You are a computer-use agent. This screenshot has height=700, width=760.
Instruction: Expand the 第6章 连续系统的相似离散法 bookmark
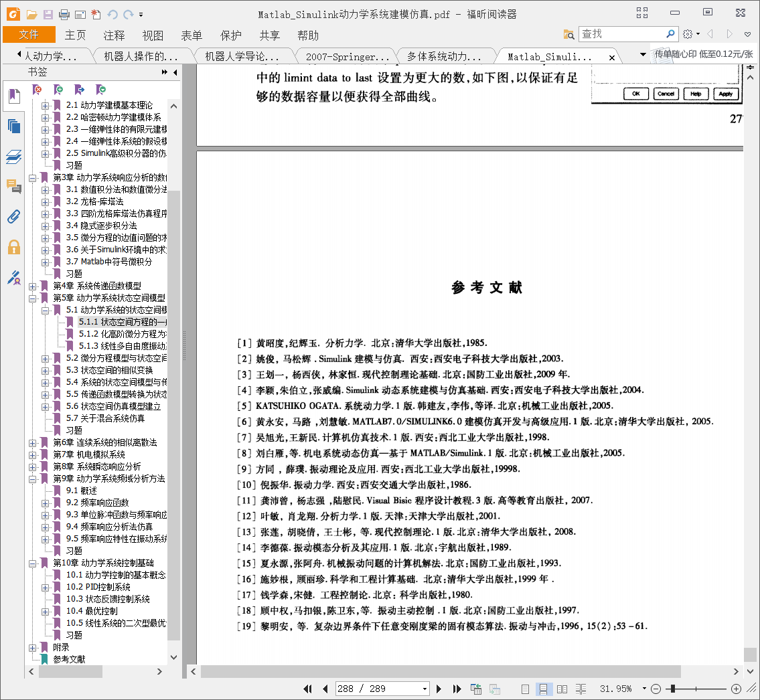32,443
